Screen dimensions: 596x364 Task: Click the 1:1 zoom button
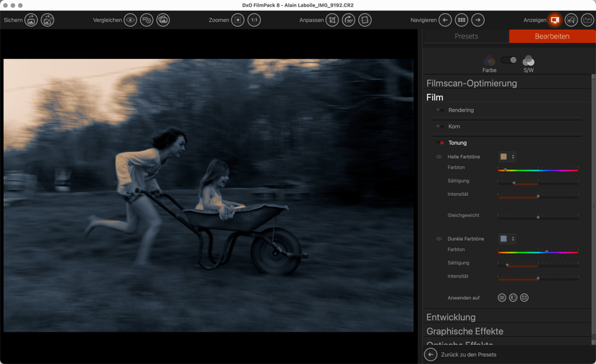pyautogui.click(x=254, y=21)
